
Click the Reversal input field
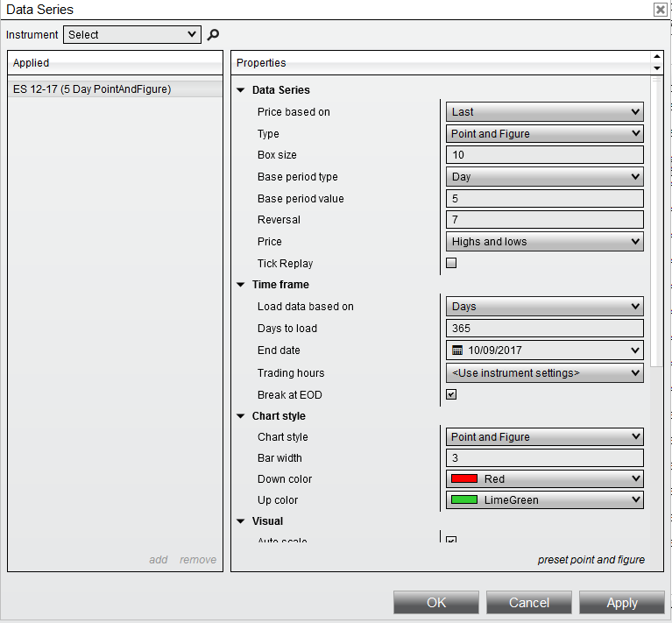click(x=545, y=219)
